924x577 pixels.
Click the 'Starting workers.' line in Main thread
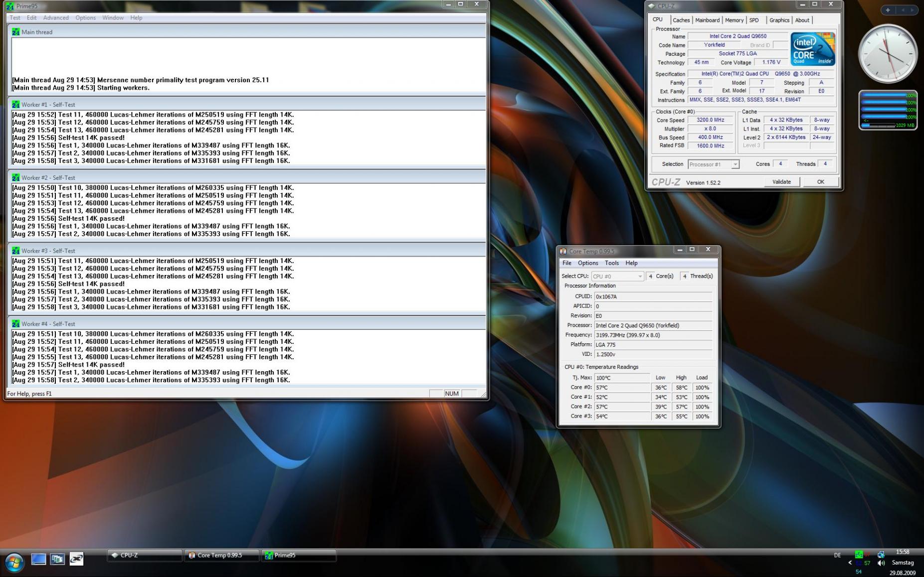pyautogui.click(x=81, y=88)
